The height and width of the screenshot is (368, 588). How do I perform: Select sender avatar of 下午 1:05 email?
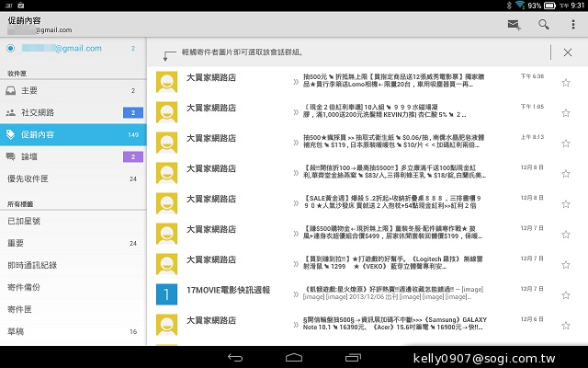166,112
